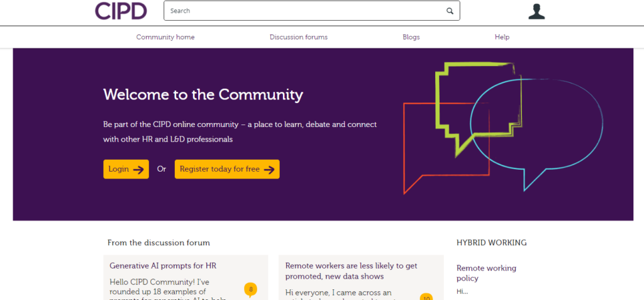
Task: Open Remote workers less likely promoted thread
Action: (x=351, y=271)
